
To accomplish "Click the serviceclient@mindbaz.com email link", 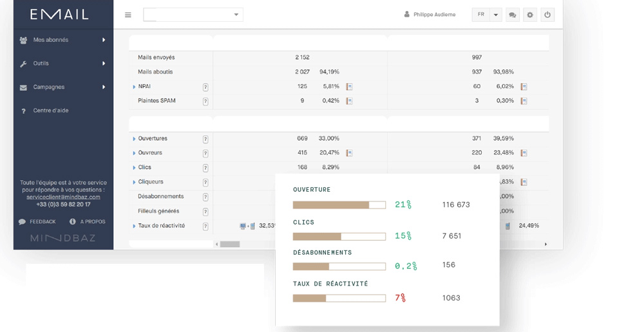I will click(63, 197).
